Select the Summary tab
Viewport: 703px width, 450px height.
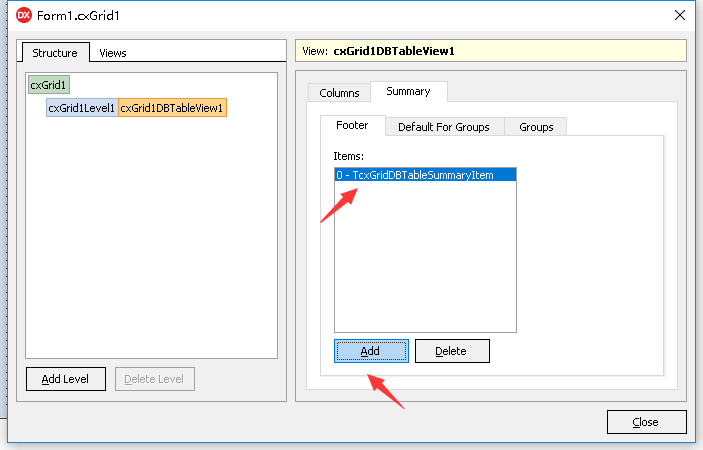tap(408, 92)
